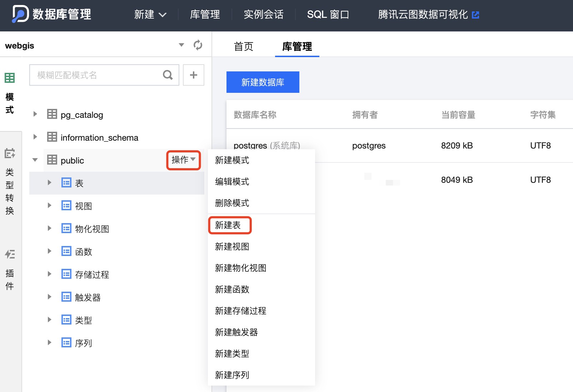Click the search magnifier icon
573x392 pixels.
(x=168, y=75)
